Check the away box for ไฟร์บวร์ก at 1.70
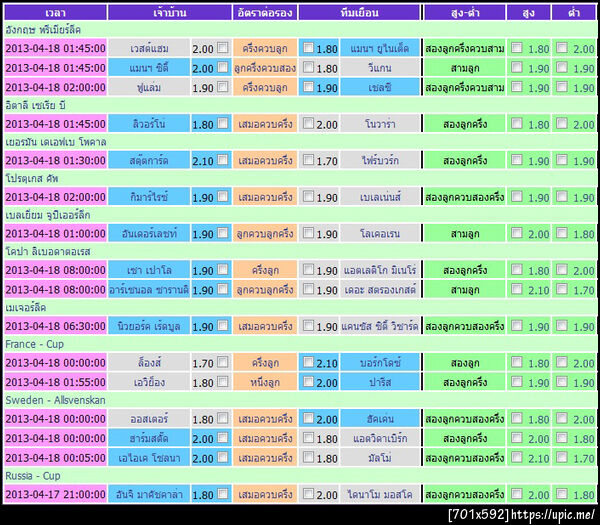Screen dimensions: 600x525 [x=308, y=160]
